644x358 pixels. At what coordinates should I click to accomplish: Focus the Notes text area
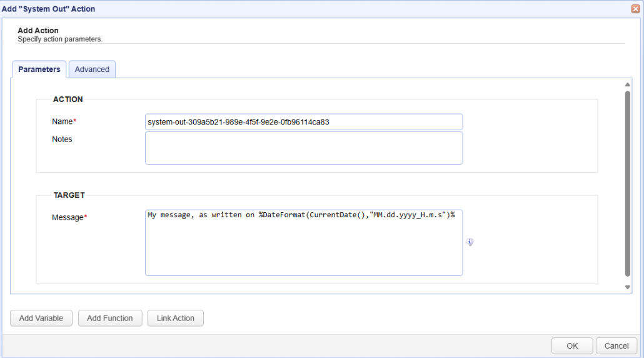coord(303,148)
